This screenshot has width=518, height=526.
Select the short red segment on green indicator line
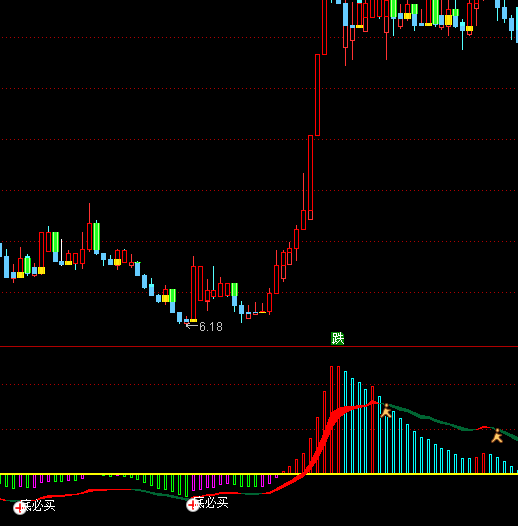pos(484,427)
